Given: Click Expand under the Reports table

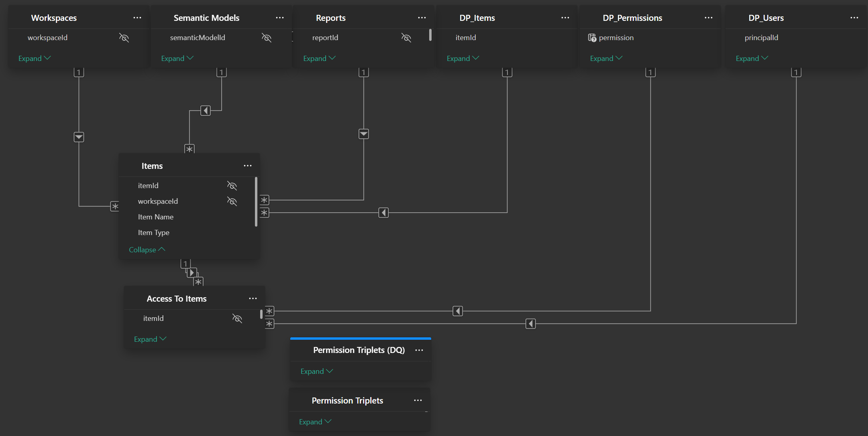Looking at the screenshot, I should pyautogui.click(x=319, y=58).
